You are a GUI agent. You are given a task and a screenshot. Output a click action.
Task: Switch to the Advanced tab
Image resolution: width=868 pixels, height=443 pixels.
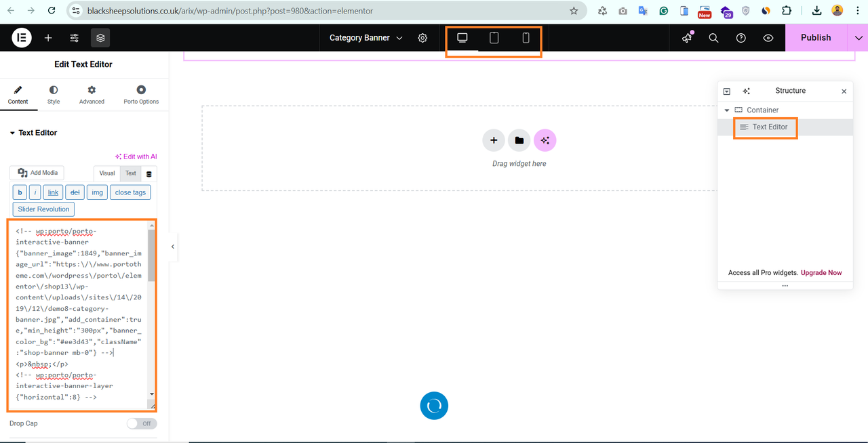(x=92, y=95)
